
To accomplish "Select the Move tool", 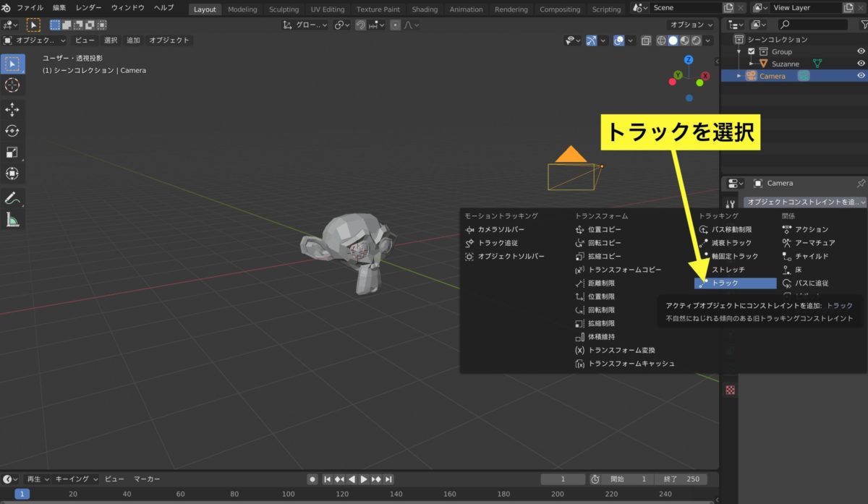I will tap(12, 110).
